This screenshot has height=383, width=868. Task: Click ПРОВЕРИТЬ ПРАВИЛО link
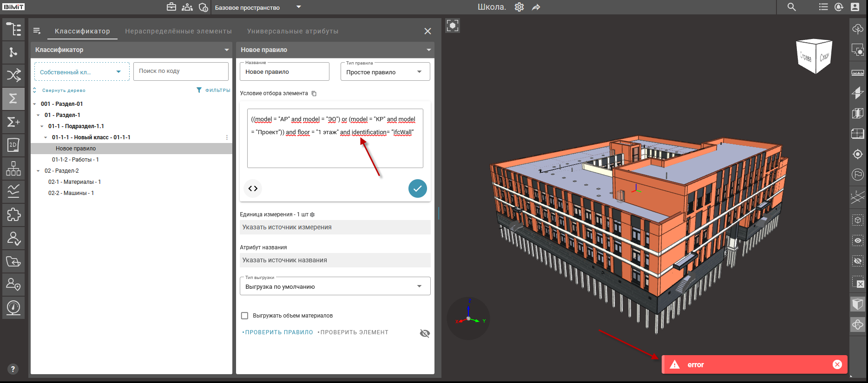tap(279, 332)
